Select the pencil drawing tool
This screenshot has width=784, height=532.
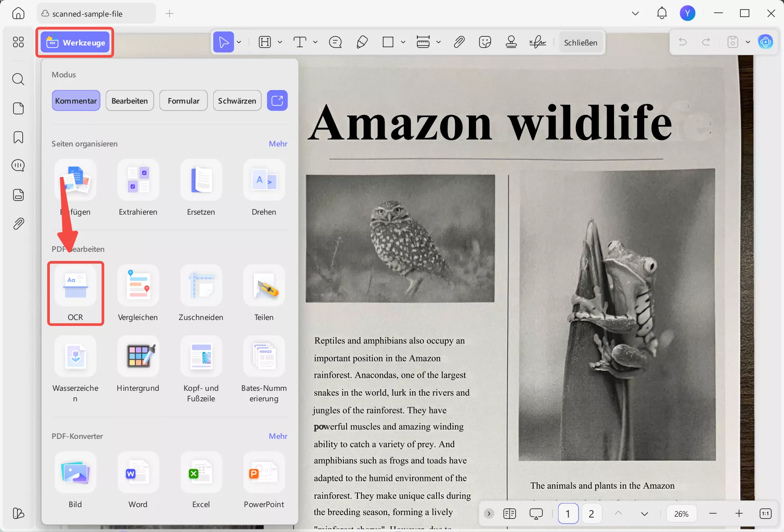362,42
